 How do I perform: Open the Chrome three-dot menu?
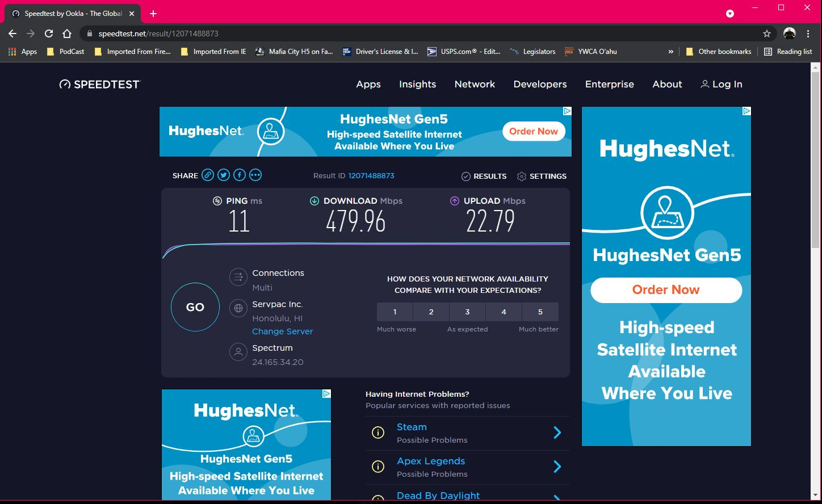[808, 33]
